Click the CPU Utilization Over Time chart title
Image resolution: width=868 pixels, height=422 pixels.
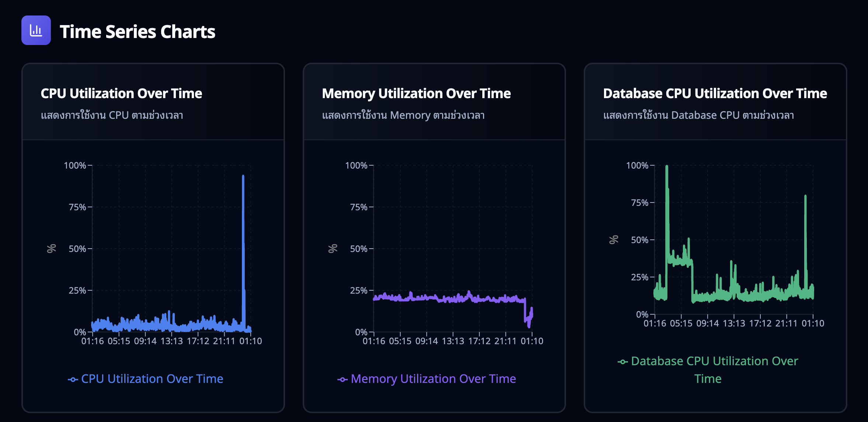click(x=121, y=93)
